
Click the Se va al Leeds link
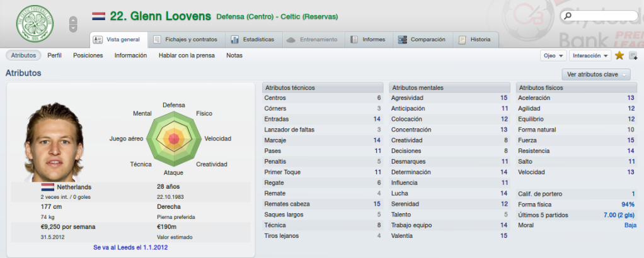point(130,247)
